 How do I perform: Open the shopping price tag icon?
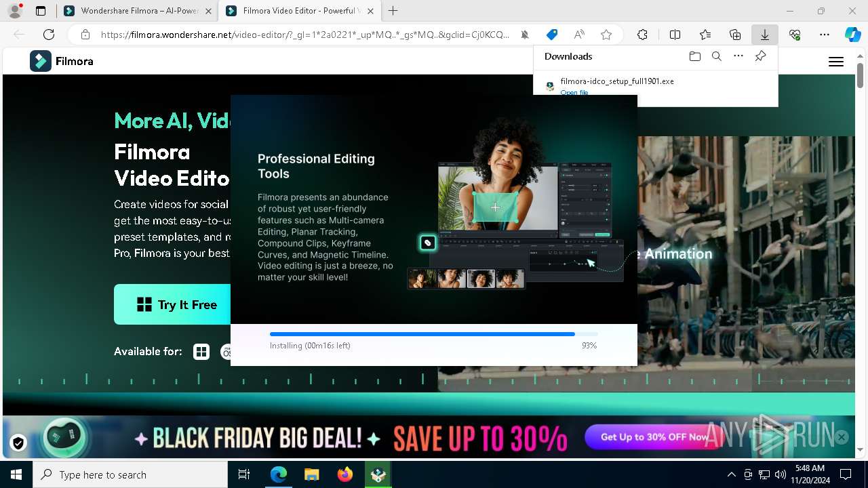(x=552, y=35)
